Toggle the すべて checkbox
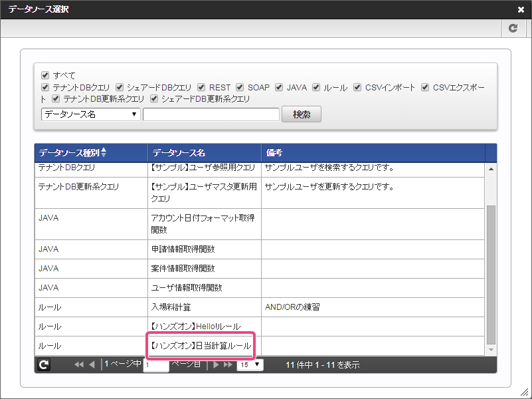This screenshot has width=532, height=399. 45,75
